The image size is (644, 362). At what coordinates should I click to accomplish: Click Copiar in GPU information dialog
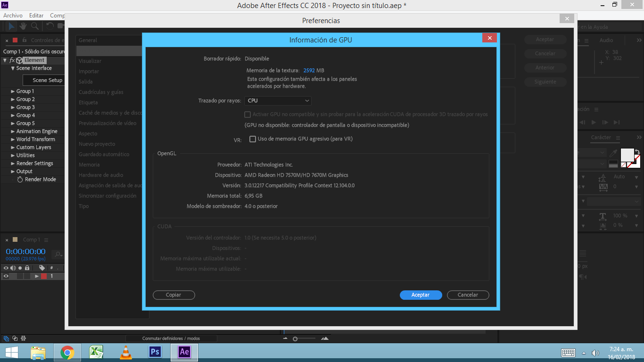(173, 295)
